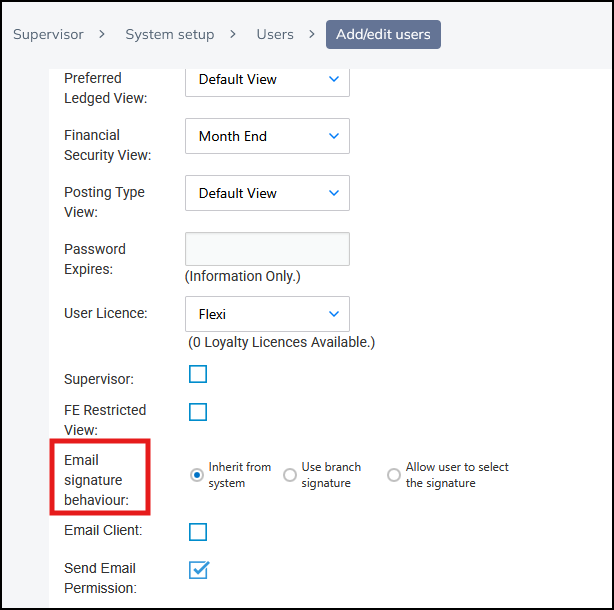Image resolution: width=614 pixels, height=610 pixels.
Task: Open the User Licence Flexi dropdown
Action: [x=267, y=314]
